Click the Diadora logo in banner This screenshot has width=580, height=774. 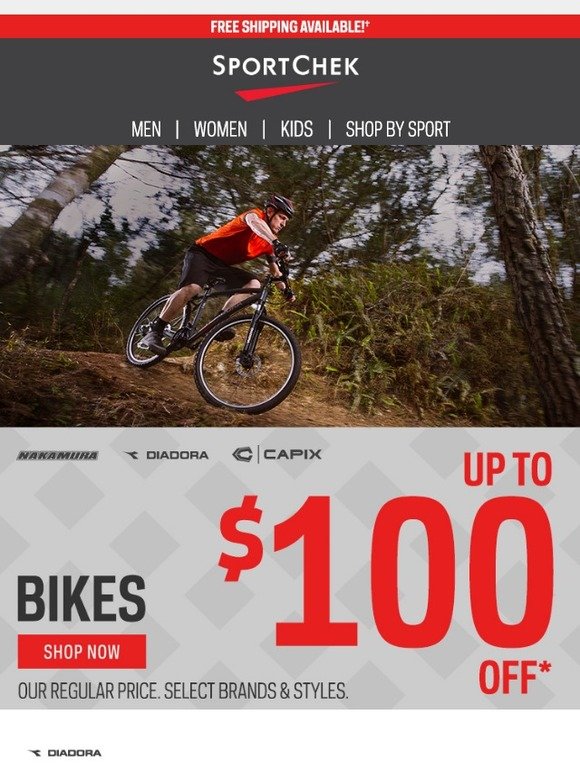166,455
